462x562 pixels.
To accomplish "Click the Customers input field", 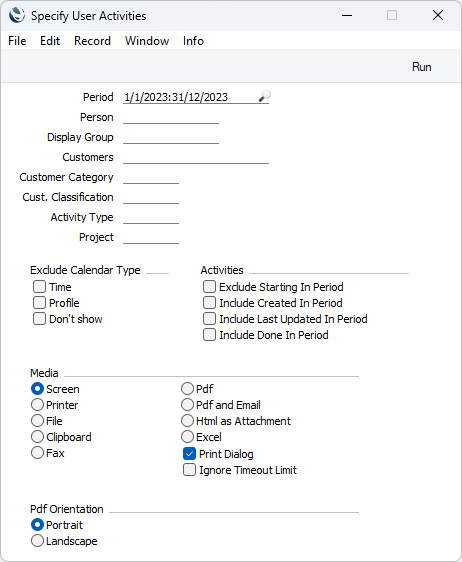I will pos(196,157).
